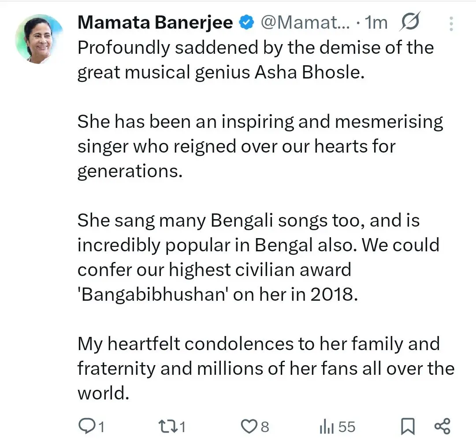The image size is (476, 448).
Task: Click the view count number 55
Action: [347, 426]
